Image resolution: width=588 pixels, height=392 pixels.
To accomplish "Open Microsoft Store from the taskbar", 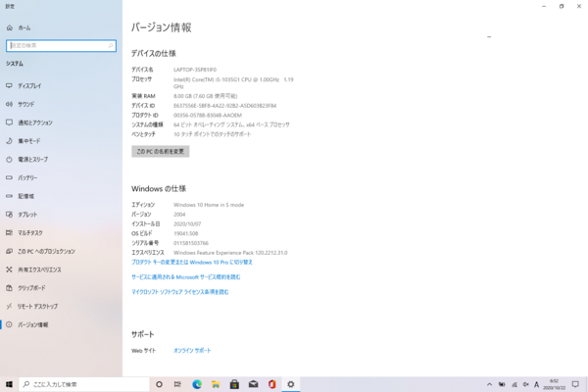I will (x=234, y=384).
